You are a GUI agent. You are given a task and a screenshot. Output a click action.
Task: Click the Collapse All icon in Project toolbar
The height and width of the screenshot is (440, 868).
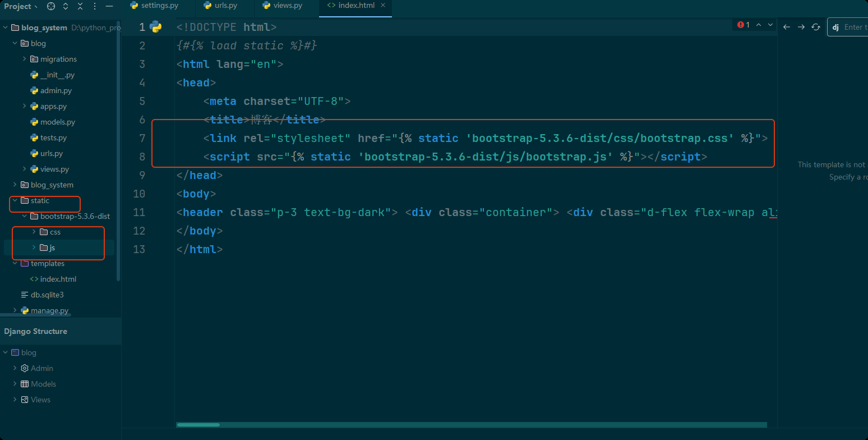click(x=80, y=6)
